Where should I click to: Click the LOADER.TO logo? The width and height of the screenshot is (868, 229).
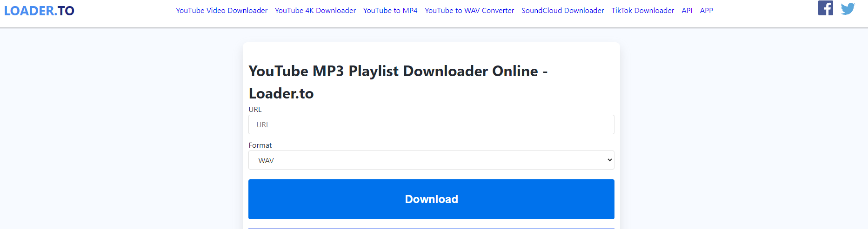39,11
